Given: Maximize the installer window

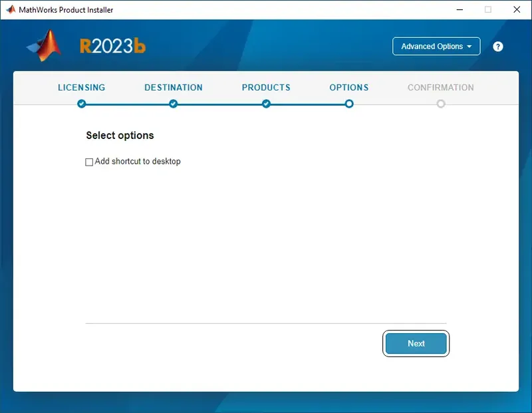Looking at the screenshot, I should click(488, 9).
